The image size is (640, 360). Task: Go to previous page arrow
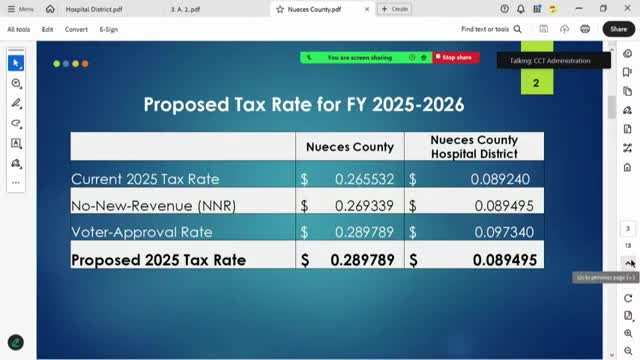tap(629, 263)
